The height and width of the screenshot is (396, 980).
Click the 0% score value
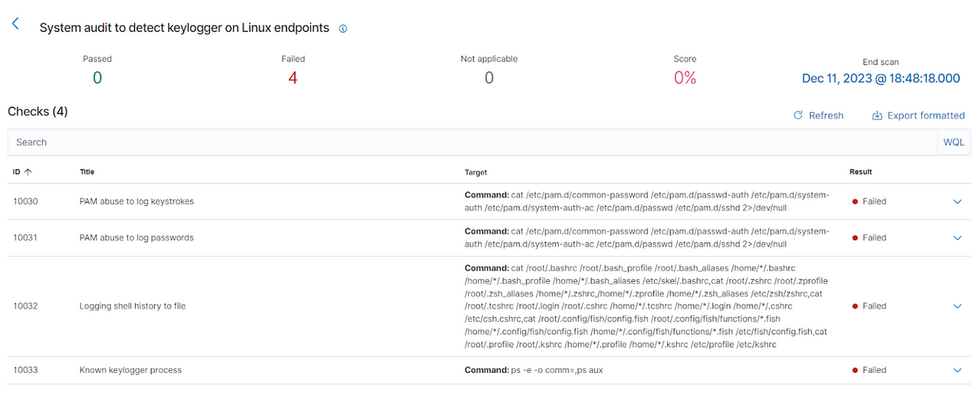[685, 78]
